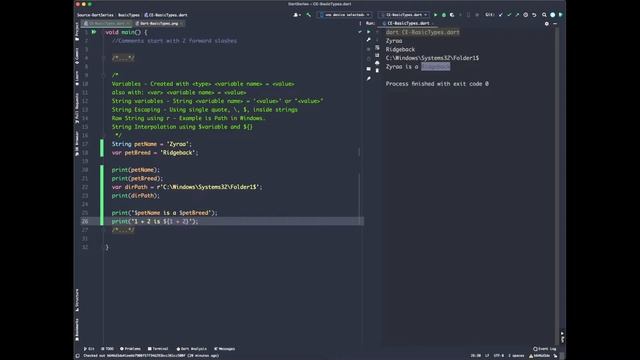Open the Run panel settings gear

[x=547, y=24]
